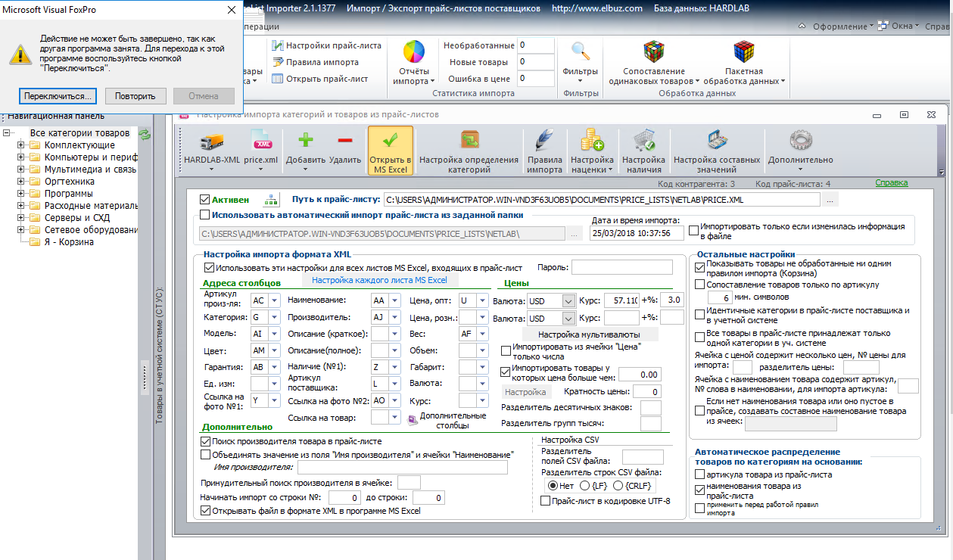Enable Сопоставление товаров только по артикулу
953x560 pixels.
[699, 285]
